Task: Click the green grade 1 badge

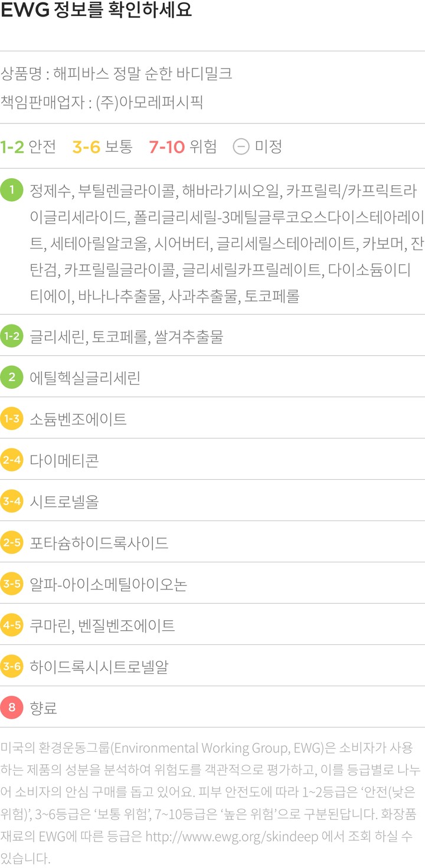Action: [x=12, y=191]
